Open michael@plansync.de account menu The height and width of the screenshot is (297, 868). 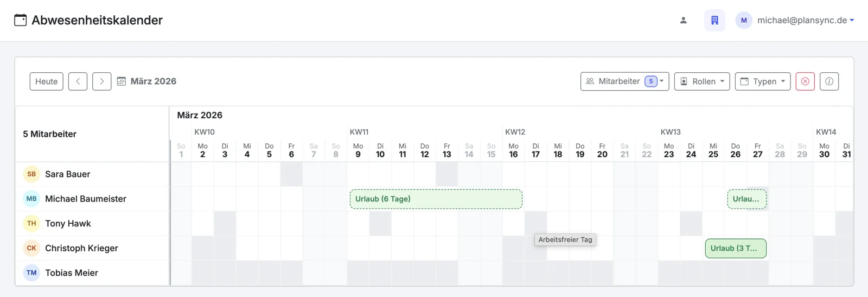(x=795, y=20)
